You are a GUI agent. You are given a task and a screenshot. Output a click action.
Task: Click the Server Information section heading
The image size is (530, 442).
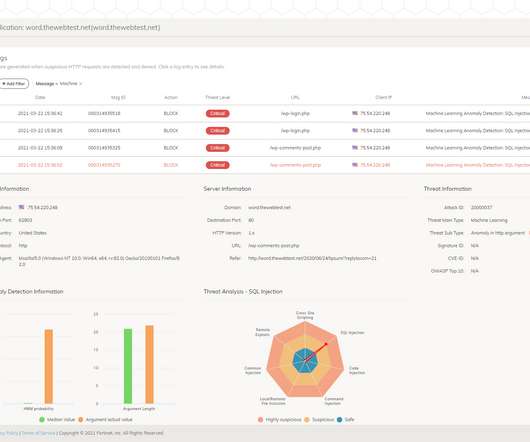coord(227,189)
